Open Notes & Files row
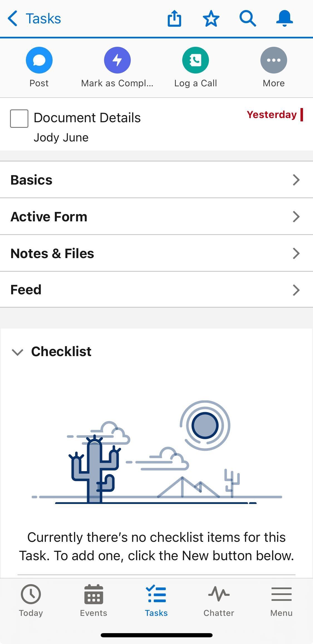 [x=156, y=253]
